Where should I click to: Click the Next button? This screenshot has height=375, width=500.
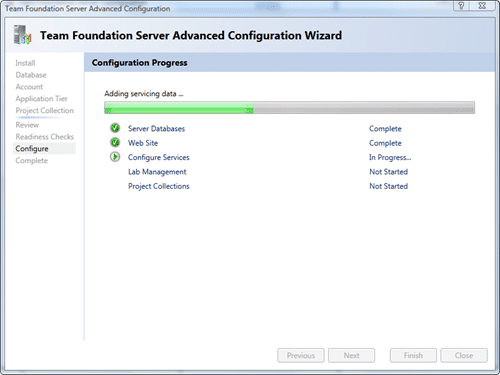pyautogui.click(x=351, y=356)
